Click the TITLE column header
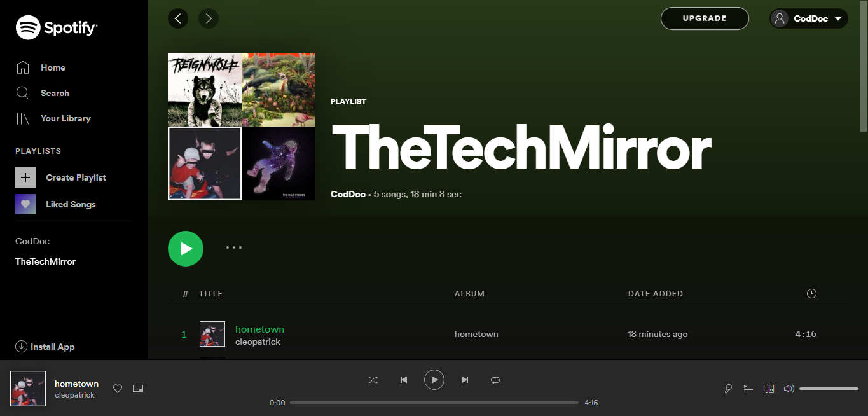The image size is (868, 416). pos(210,294)
